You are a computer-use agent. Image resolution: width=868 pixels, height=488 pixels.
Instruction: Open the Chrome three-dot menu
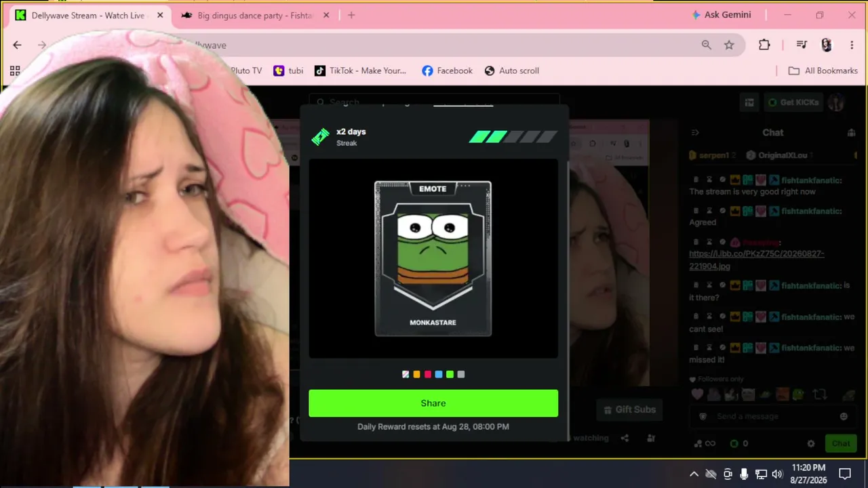[x=852, y=45]
